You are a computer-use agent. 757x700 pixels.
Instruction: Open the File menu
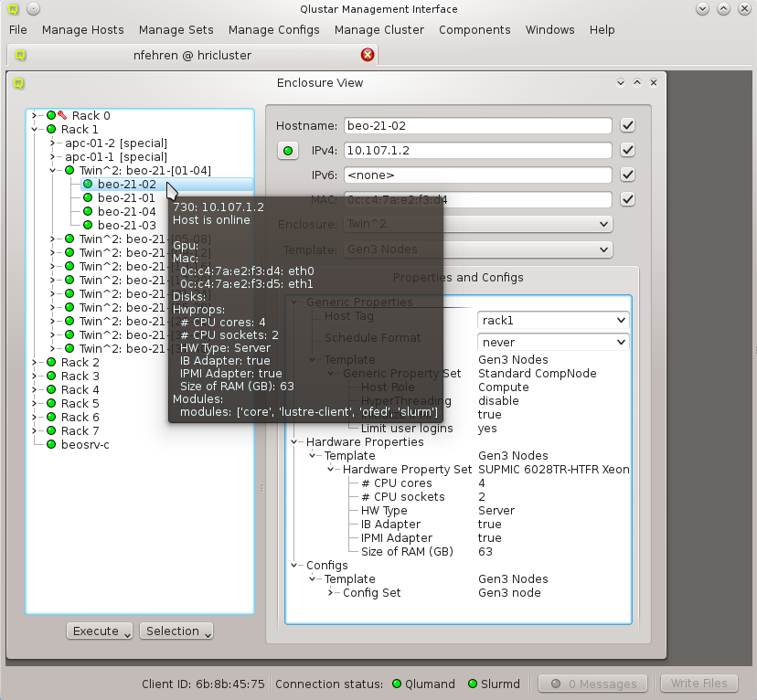click(18, 30)
